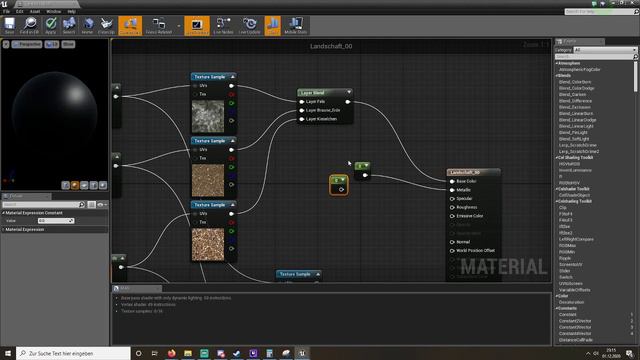Set preview mesh to cube
640x360 pixels.
point(93,185)
